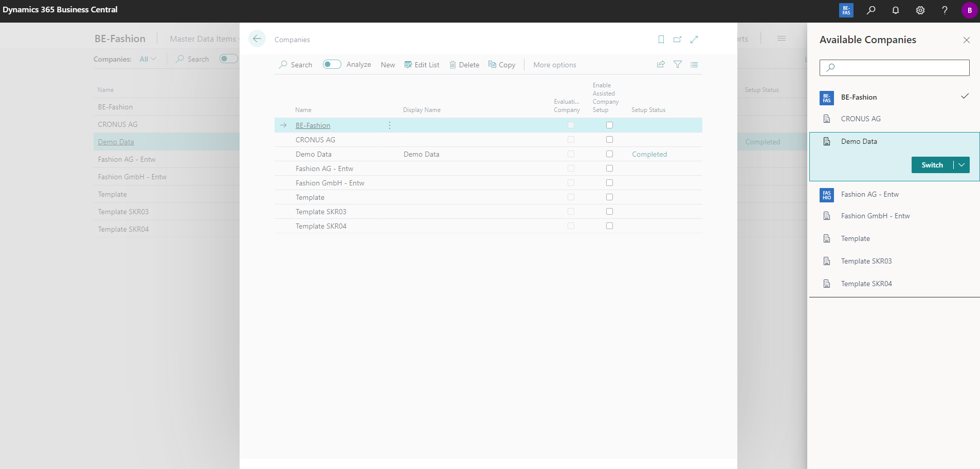This screenshot has width=980, height=469.
Task: Open the filter pane icon
Action: [677, 64]
